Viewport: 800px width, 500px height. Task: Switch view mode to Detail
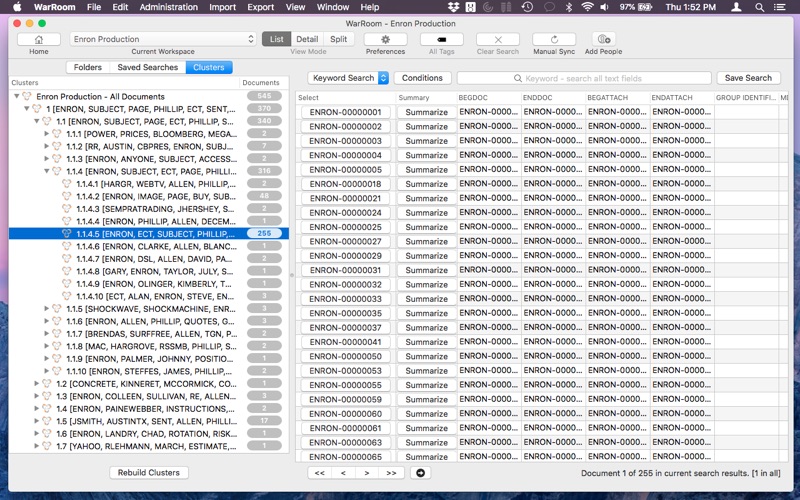click(x=307, y=39)
